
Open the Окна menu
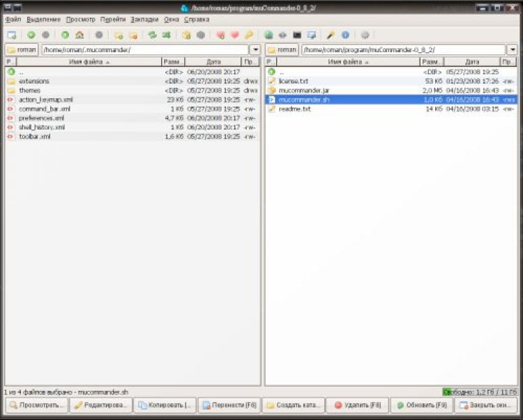tap(172, 20)
